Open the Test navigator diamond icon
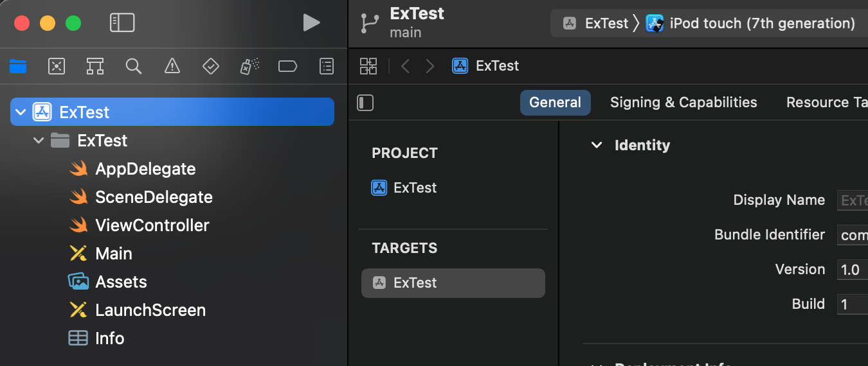Viewport: 868px width, 366px height. [x=210, y=66]
